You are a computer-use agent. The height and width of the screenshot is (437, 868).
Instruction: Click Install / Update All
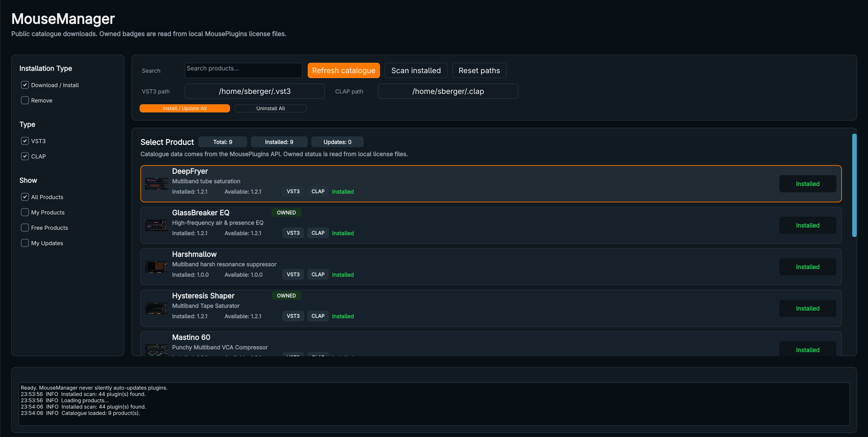click(185, 108)
